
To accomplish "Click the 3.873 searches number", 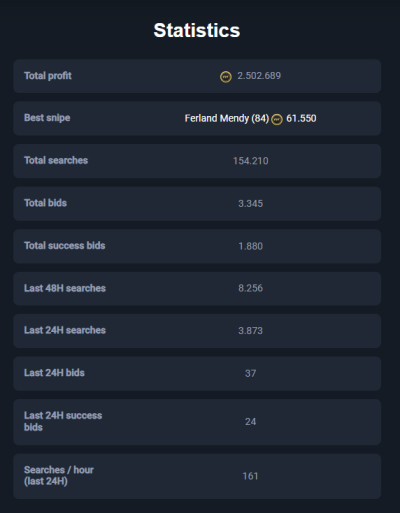I will pyautogui.click(x=251, y=331).
